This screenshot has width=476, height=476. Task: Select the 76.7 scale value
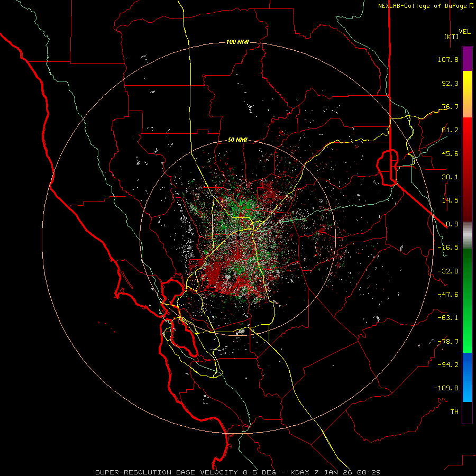click(x=450, y=106)
